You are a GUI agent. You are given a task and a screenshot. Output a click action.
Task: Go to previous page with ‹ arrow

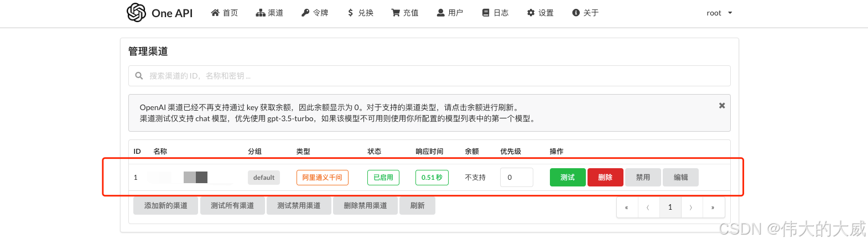click(648, 207)
